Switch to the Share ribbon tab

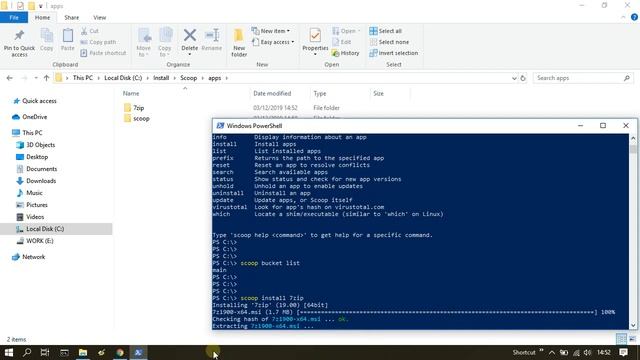point(71,18)
